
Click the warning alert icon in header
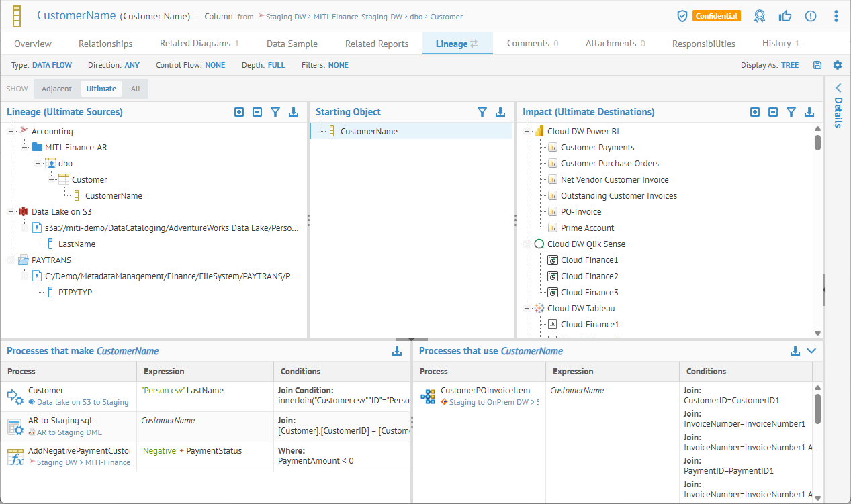[811, 16]
